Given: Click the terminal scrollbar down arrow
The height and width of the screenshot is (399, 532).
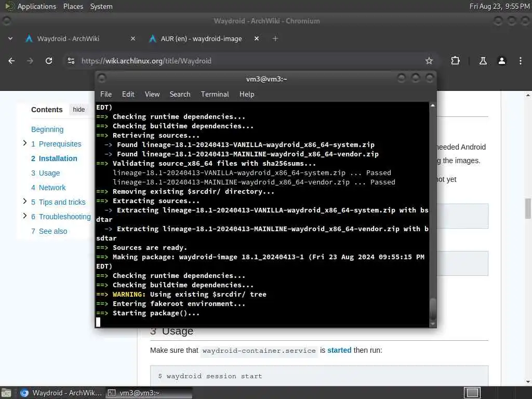Looking at the screenshot, I should pyautogui.click(x=433, y=324).
